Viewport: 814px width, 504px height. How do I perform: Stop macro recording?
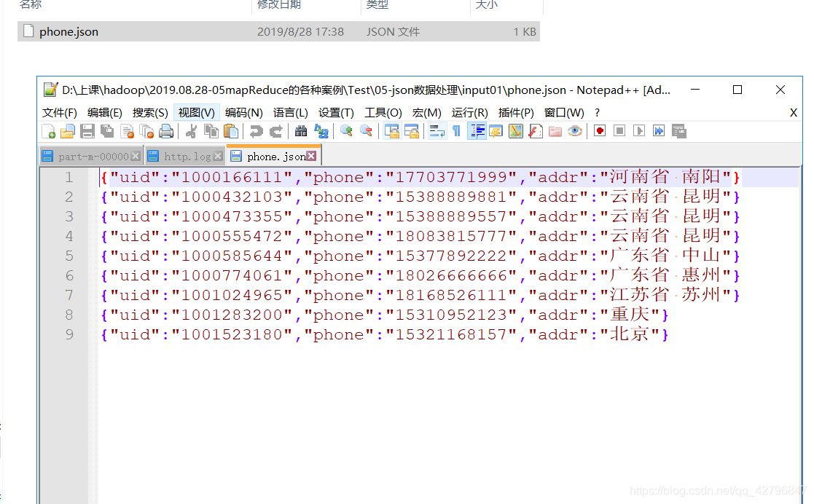[619, 131]
